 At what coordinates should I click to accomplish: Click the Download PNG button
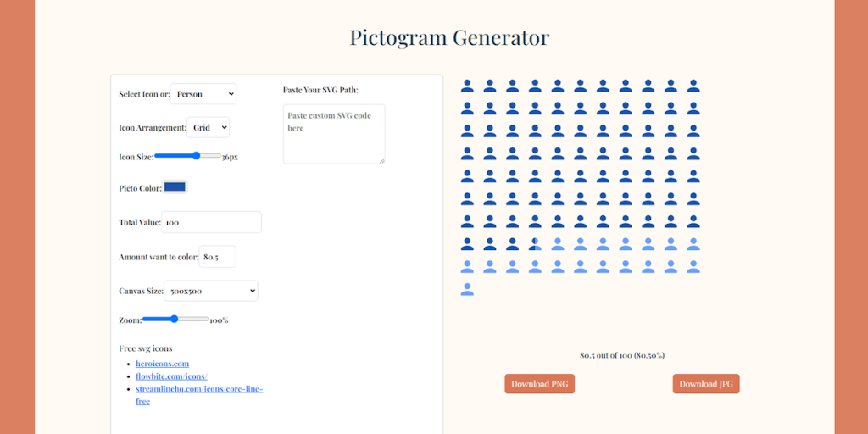click(539, 384)
